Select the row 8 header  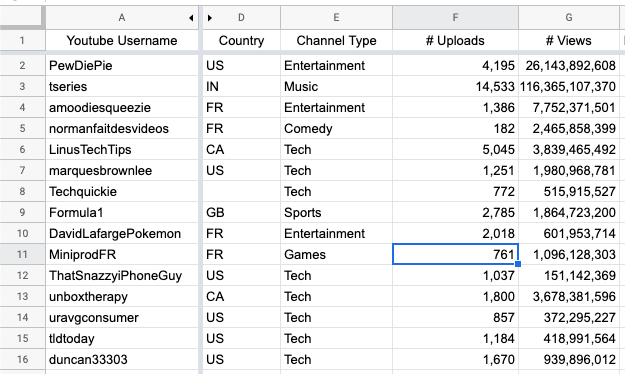[22, 191]
